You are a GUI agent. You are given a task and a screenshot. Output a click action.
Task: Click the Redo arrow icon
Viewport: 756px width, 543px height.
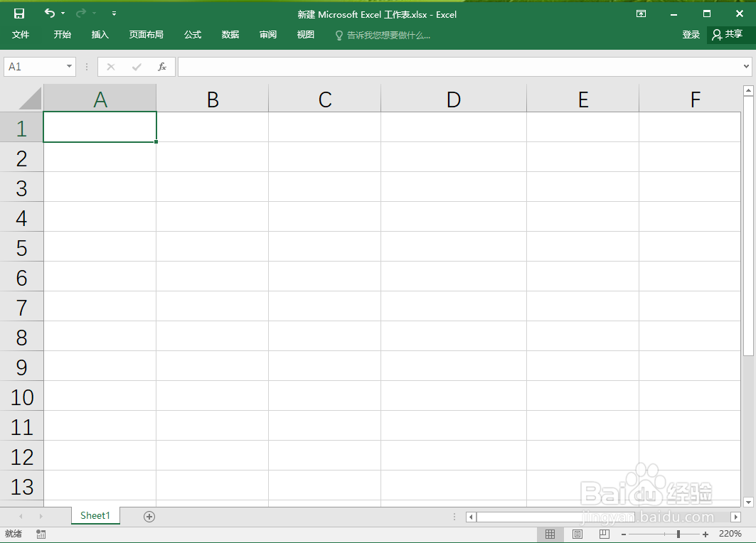pos(81,13)
